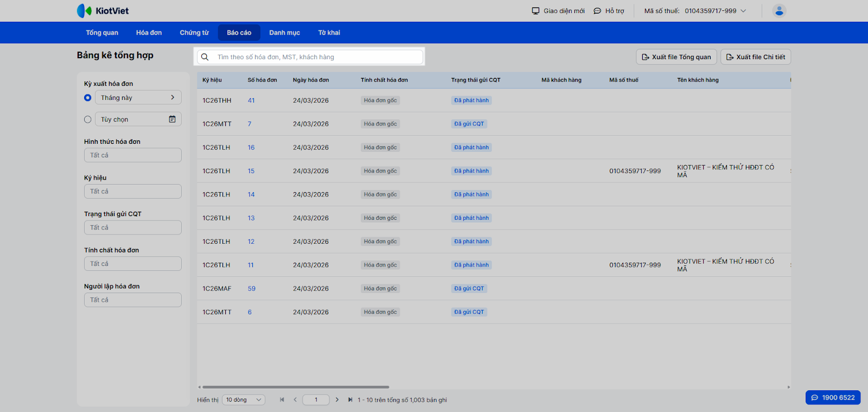Open the 1900 6522 support chat

[x=833, y=397]
